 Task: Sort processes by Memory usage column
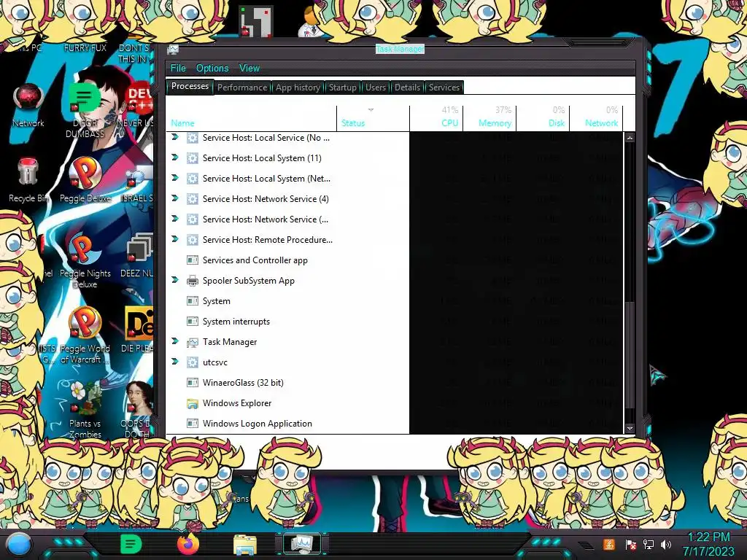(489, 118)
